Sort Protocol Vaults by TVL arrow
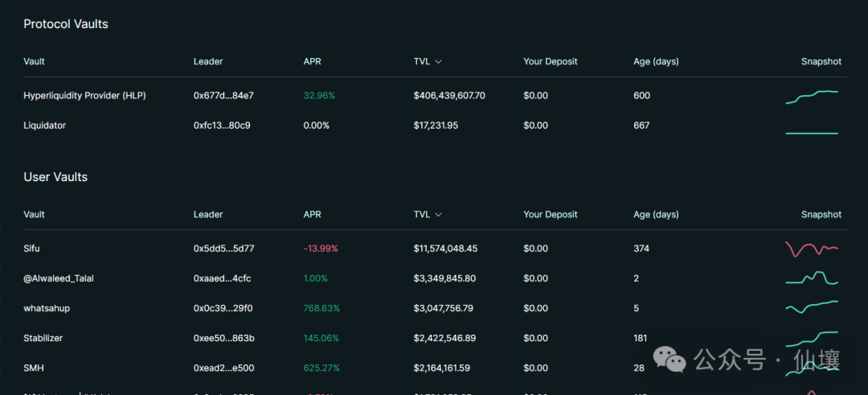 coord(438,62)
